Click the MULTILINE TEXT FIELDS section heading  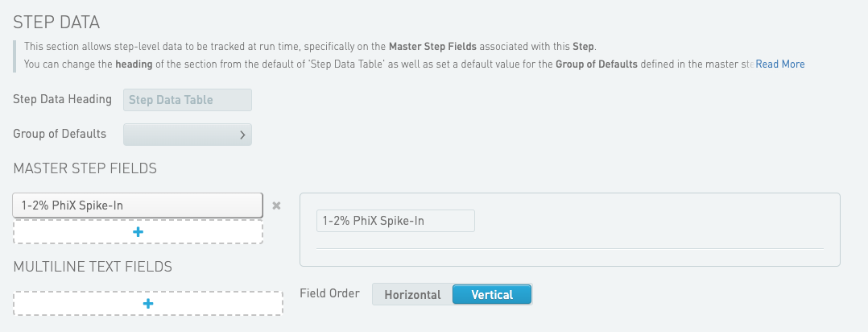click(x=93, y=267)
